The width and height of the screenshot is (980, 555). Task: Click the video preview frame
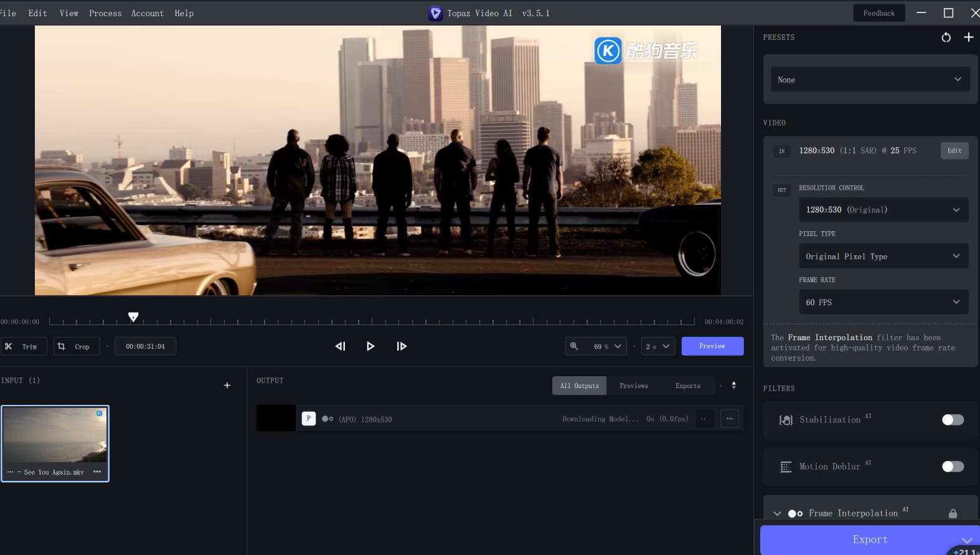pyautogui.click(x=378, y=160)
